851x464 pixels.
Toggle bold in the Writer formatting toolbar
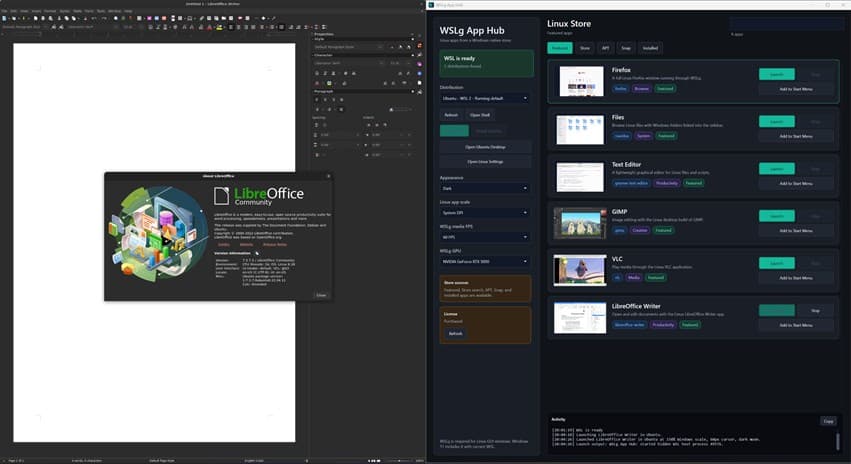point(150,27)
